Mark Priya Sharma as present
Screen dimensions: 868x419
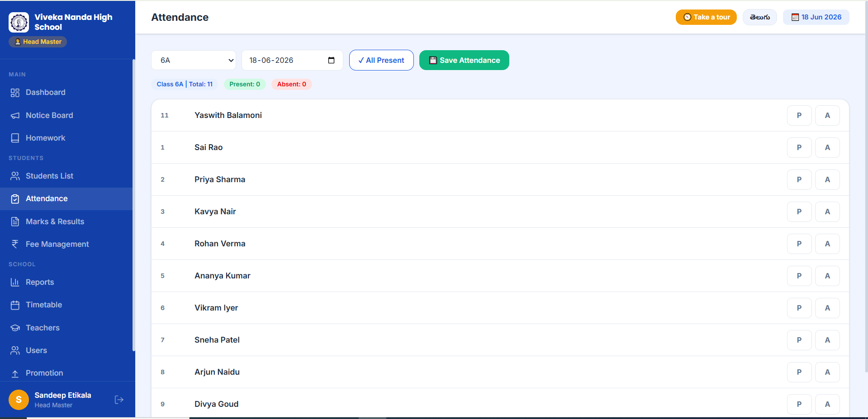pos(799,179)
